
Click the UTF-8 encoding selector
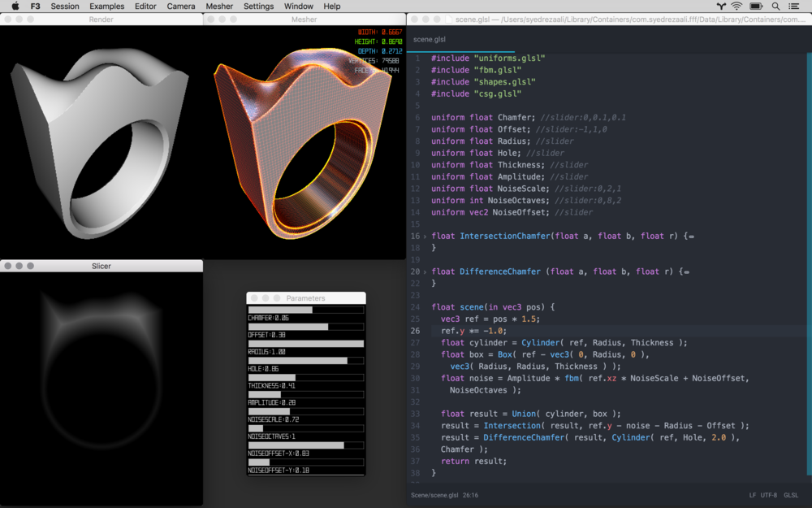pos(767,495)
